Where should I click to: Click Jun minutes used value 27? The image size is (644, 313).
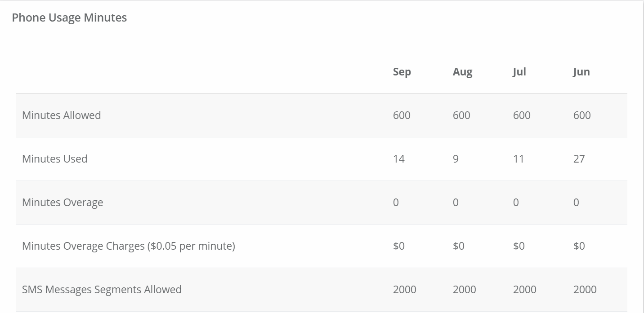pyautogui.click(x=579, y=159)
